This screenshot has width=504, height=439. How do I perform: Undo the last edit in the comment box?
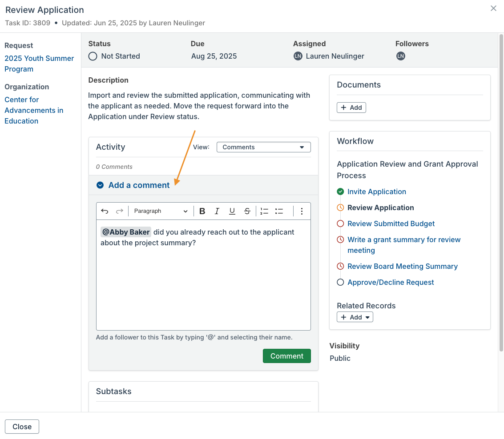coord(105,211)
